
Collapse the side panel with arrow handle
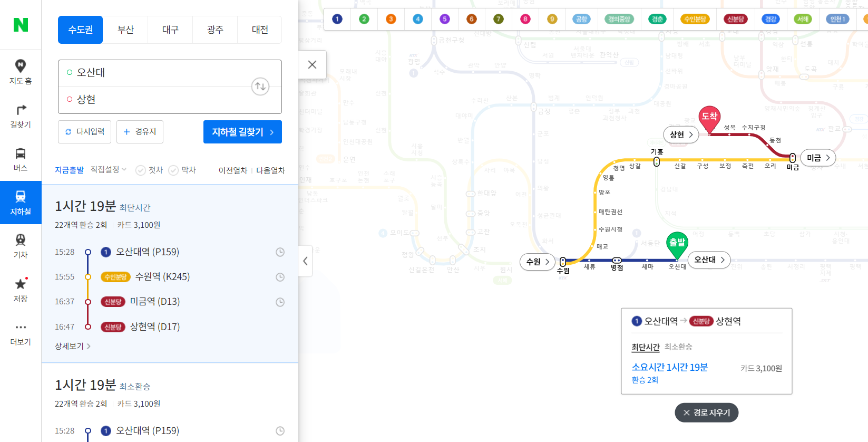(305, 261)
